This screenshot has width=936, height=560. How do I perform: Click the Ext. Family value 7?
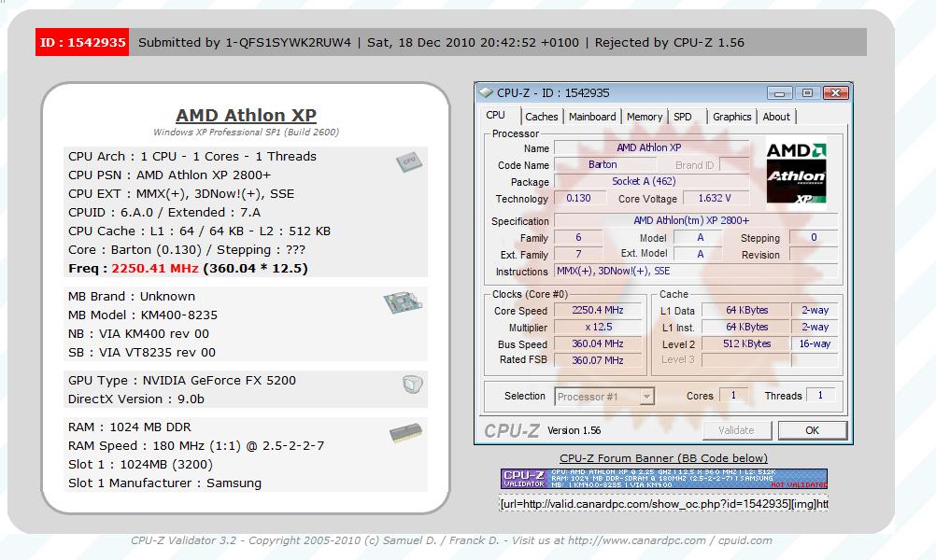coord(578,254)
